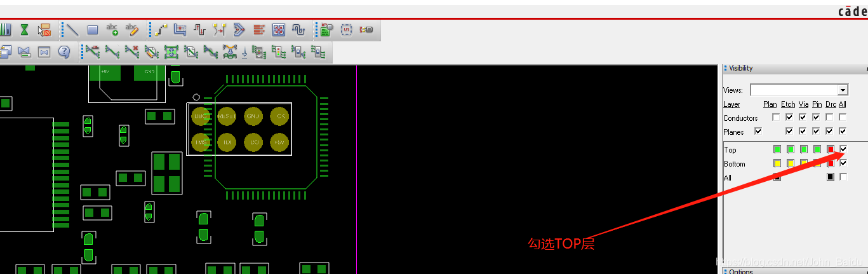Image resolution: width=868 pixels, height=274 pixels.
Task: Toggle the Planes checkbox beside its label
Action: (x=758, y=131)
